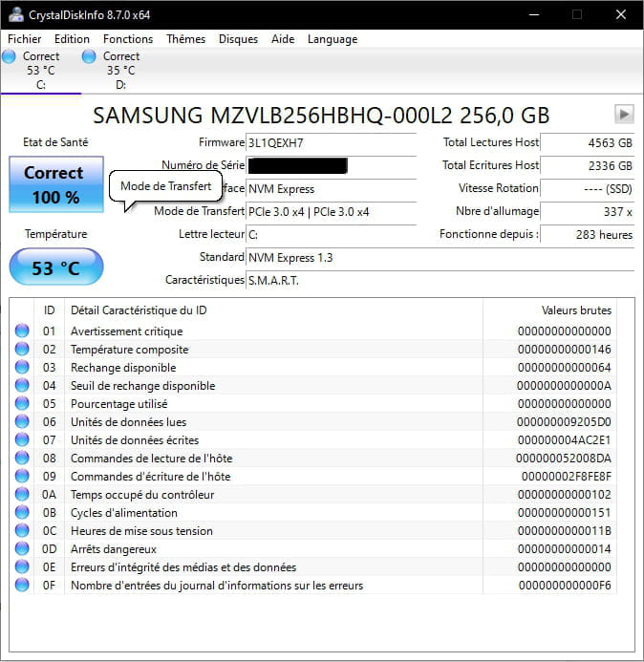Open the Language menu

pos(333,39)
